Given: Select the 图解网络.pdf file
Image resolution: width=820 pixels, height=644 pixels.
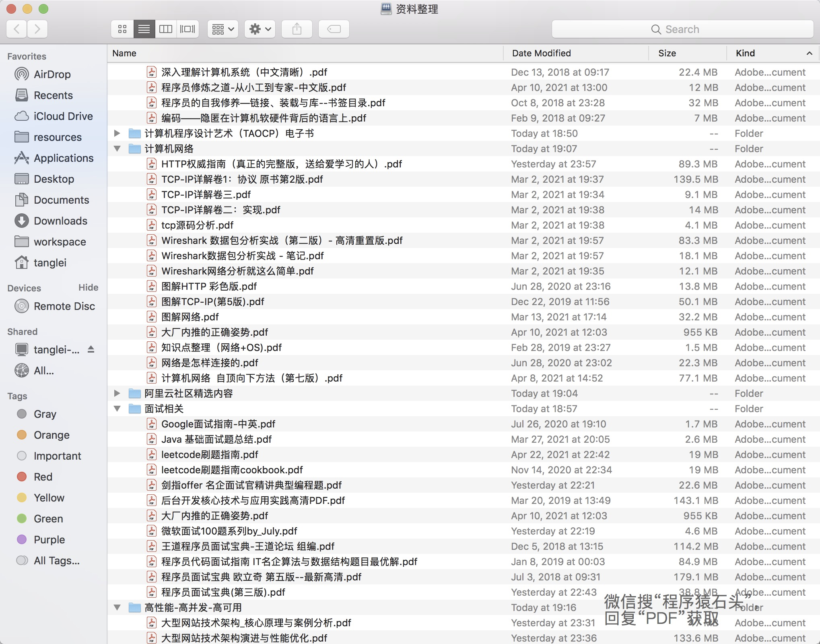Looking at the screenshot, I should click(x=190, y=317).
